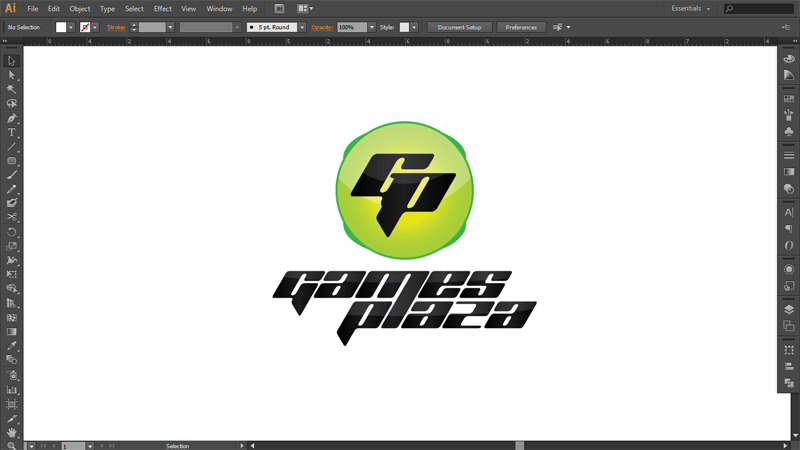
Task: Select the Pen tool
Action: 12,118
